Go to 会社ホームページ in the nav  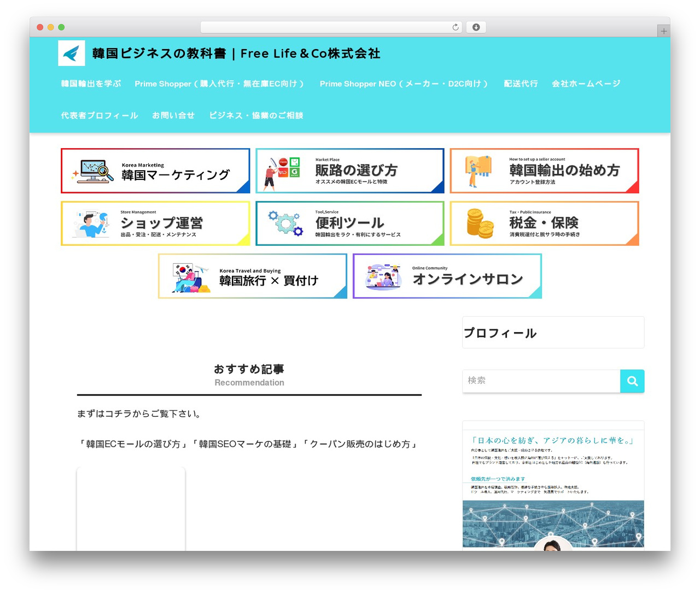click(x=586, y=84)
